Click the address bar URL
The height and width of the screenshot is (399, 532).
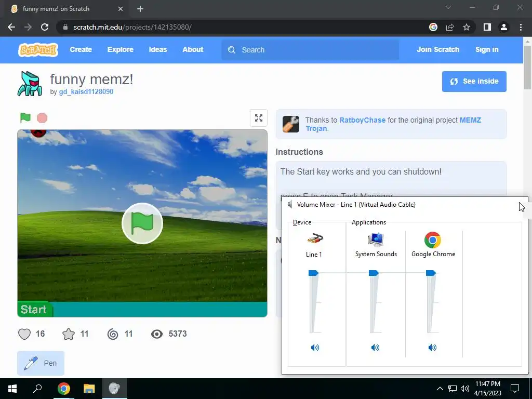click(x=132, y=27)
